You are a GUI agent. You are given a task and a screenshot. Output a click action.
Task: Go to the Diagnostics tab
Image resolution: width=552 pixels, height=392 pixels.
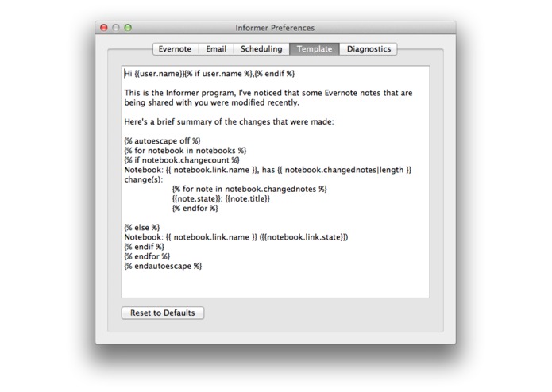[369, 49]
